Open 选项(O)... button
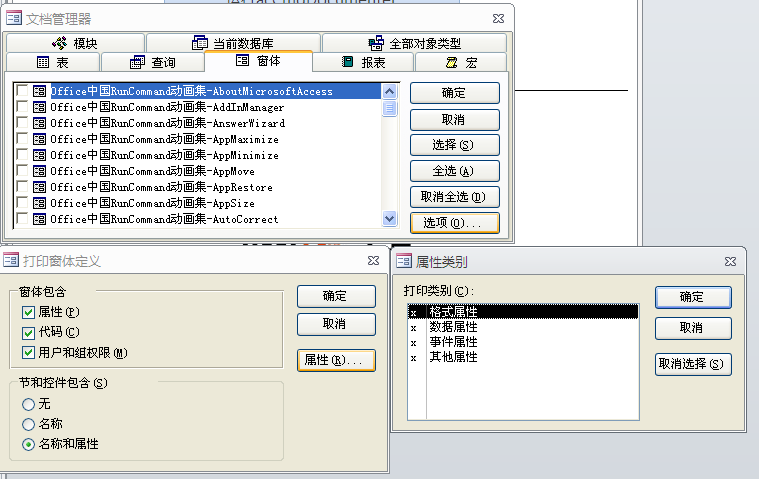Viewport: 759px width, 479px height. pos(455,223)
